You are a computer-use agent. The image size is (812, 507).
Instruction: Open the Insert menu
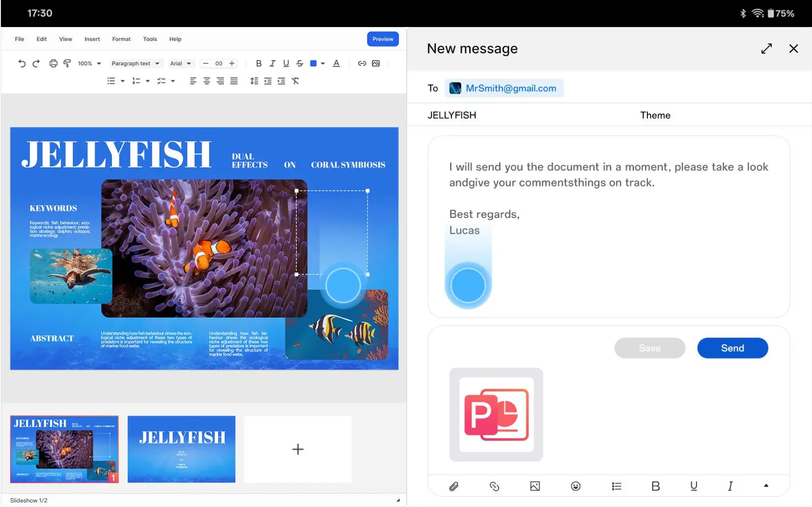(92, 39)
